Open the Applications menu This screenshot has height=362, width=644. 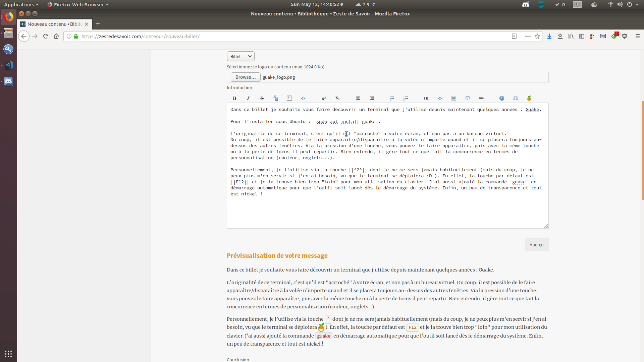click(21, 4)
